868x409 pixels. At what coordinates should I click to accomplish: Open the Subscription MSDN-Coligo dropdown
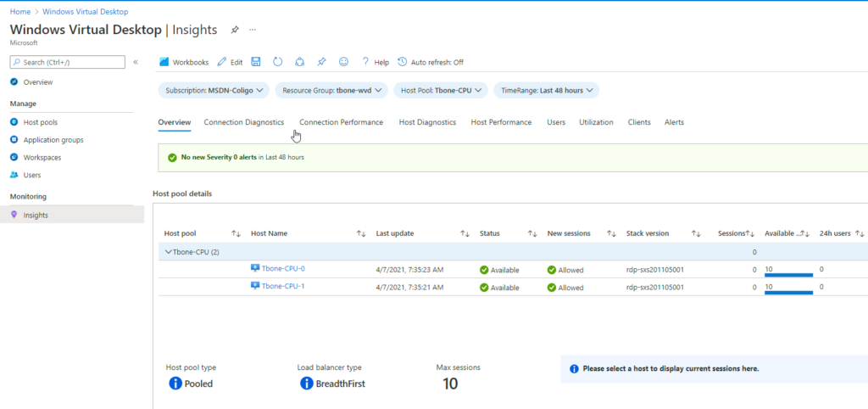[x=214, y=90]
